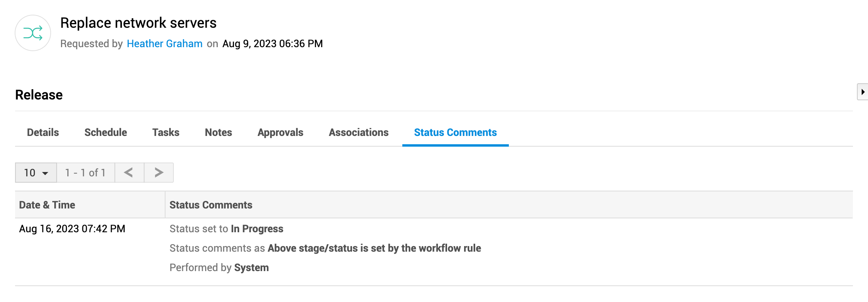View the Notes tab
The image size is (868, 302).
point(219,132)
